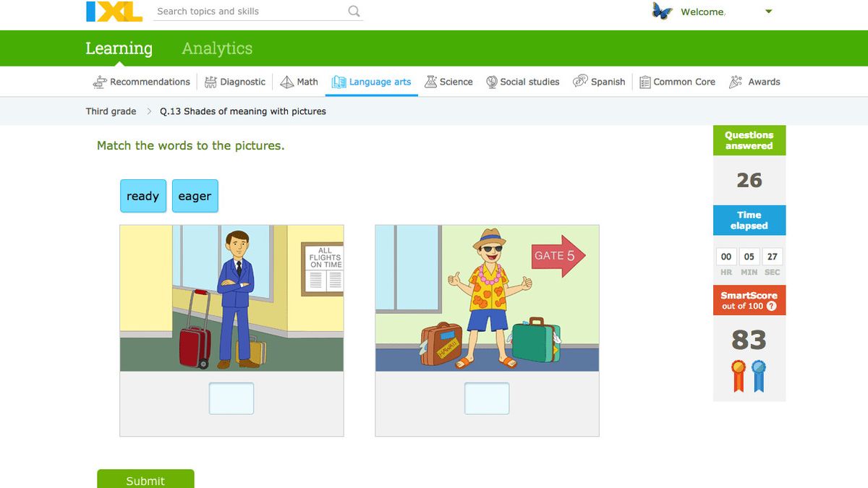The width and height of the screenshot is (868, 488).
Task: Click the Recommendations compass icon
Action: click(99, 82)
